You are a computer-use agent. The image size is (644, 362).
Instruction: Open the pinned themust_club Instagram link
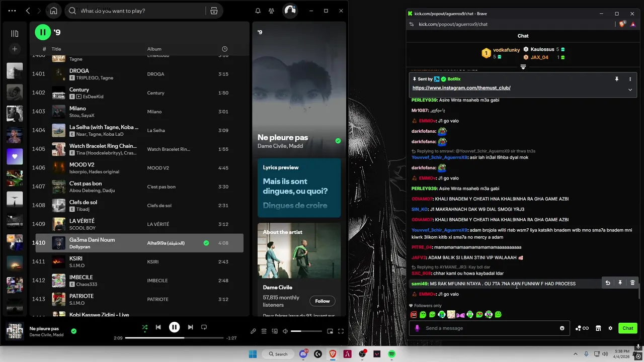click(461, 88)
